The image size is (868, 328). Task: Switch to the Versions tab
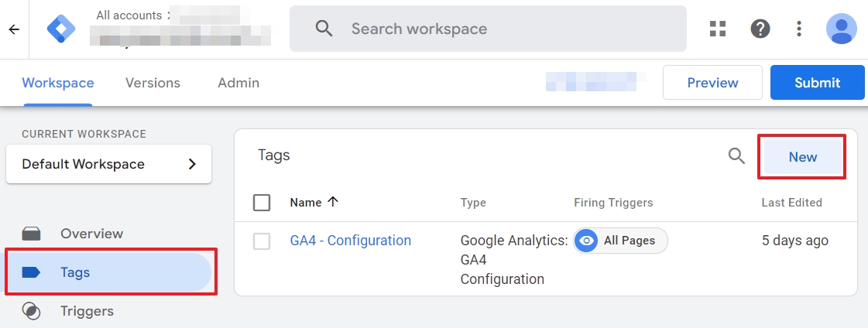153,83
